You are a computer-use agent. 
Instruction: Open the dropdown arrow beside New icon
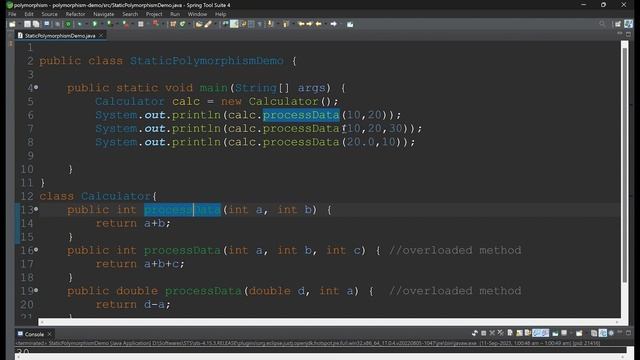[20, 24]
